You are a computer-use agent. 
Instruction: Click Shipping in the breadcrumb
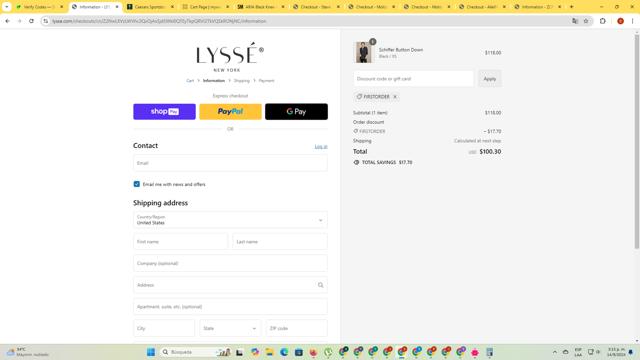pos(242,81)
